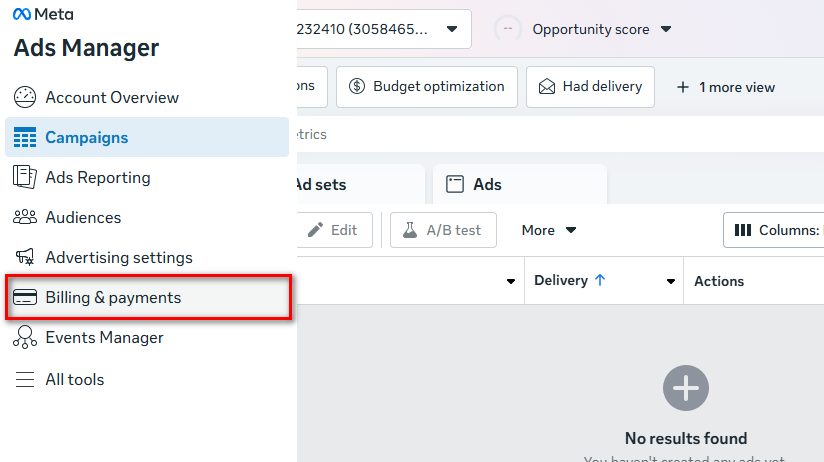Click the Audiences people icon
Screen dimensions: 824x462
[25, 218]
